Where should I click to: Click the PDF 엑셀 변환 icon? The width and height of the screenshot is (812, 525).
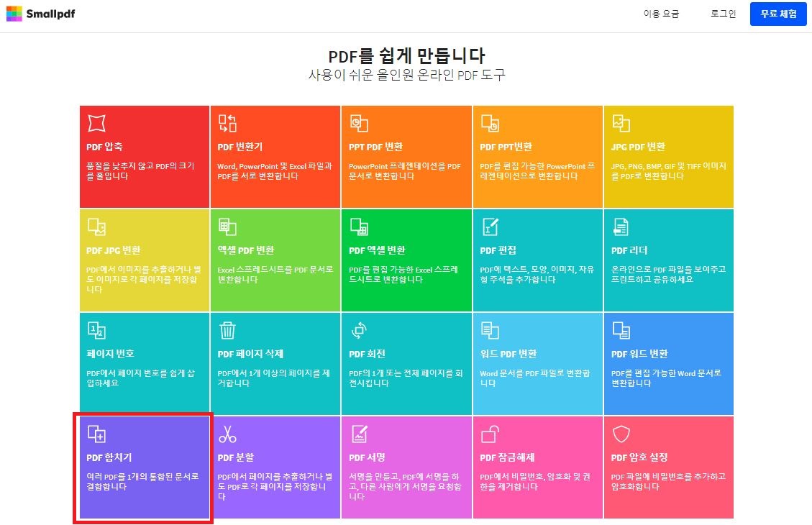tap(359, 227)
